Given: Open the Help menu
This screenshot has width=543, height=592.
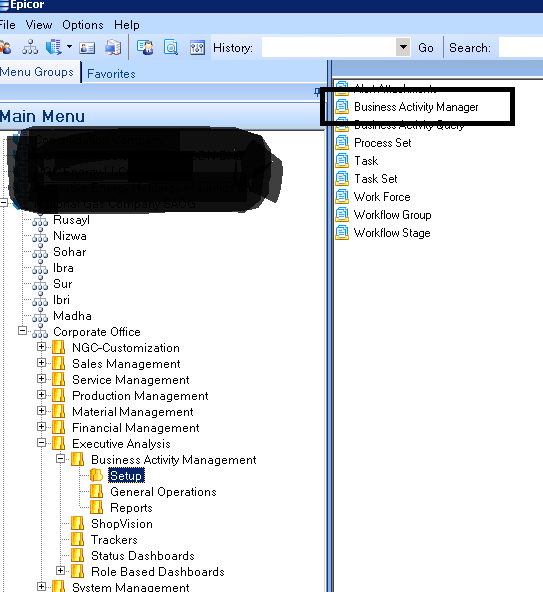Looking at the screenshot, I should pos(127,25).
